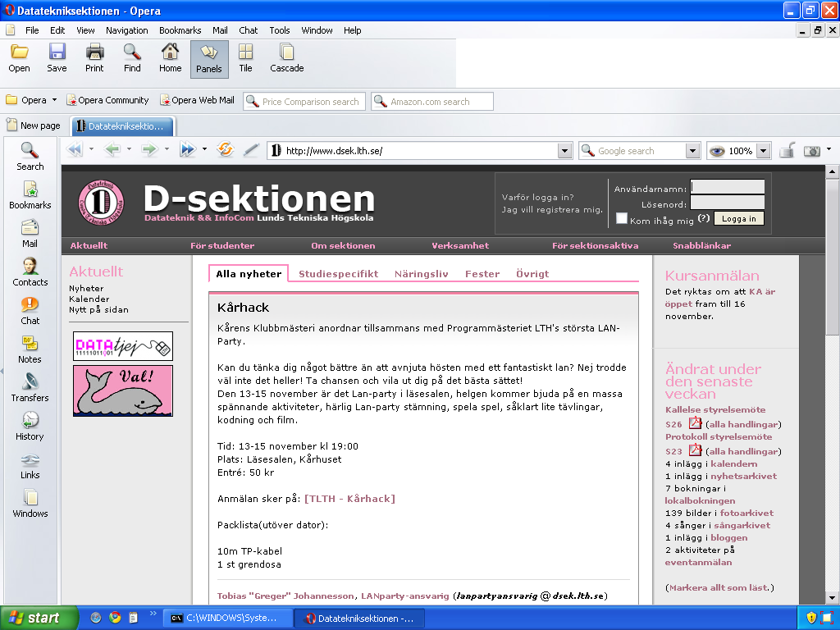The image size is (840, 630).
Task: Open the Windows Start menu
Action: click(x=38, y=618)
